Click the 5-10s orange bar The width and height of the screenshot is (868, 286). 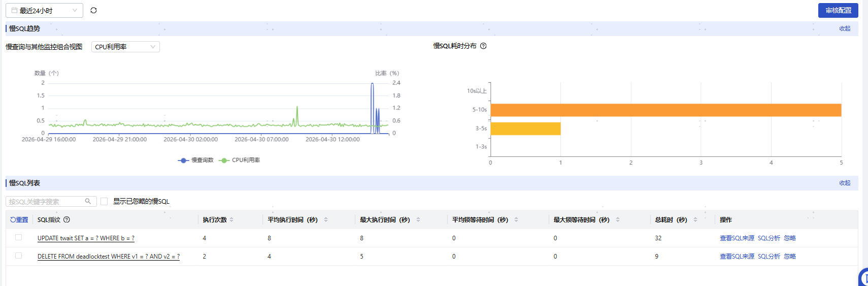click(x=666, y=110)
